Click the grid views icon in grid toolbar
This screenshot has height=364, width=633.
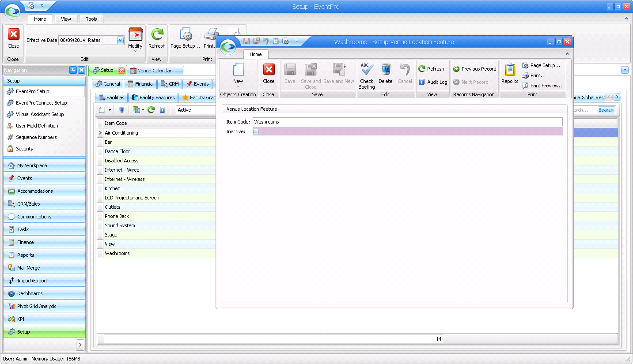pos(136,110)
